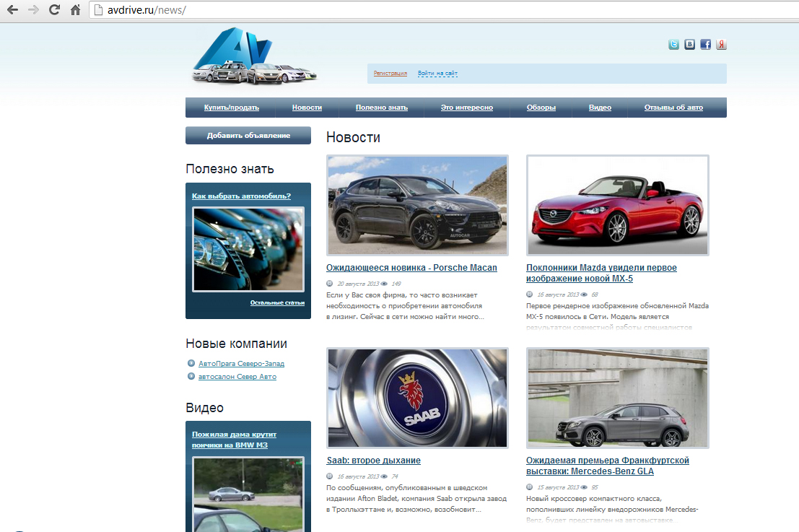Image resolution: width=799 pixels, height=532 pixels.
Task: Click bullet icon beside автосалон Север Авто
Action: [191, 377]
